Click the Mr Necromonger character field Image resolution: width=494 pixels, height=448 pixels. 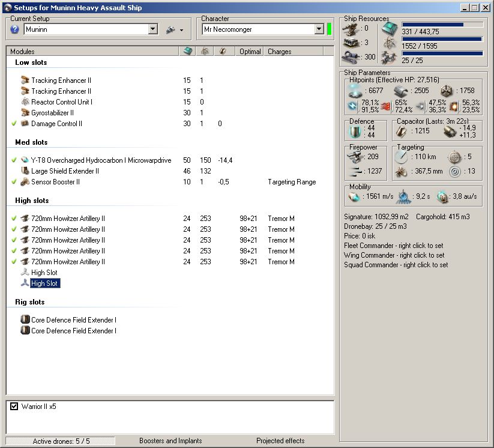coord(258,29)
